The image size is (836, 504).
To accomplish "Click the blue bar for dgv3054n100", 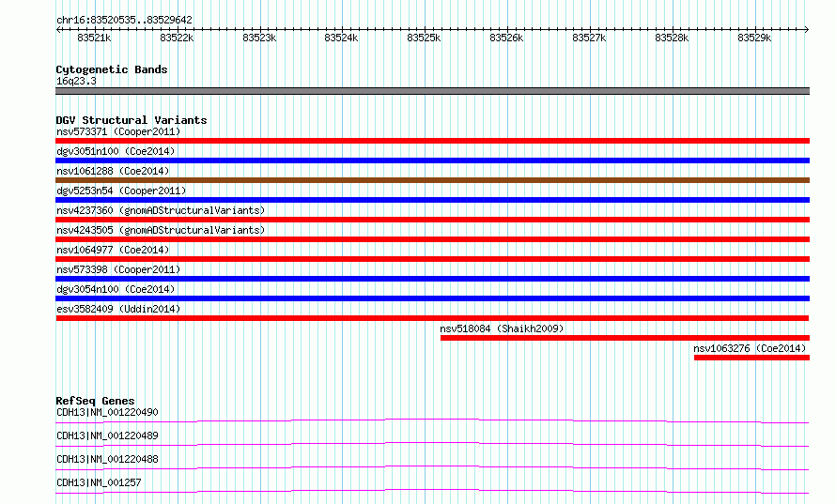I will point(432,298).
